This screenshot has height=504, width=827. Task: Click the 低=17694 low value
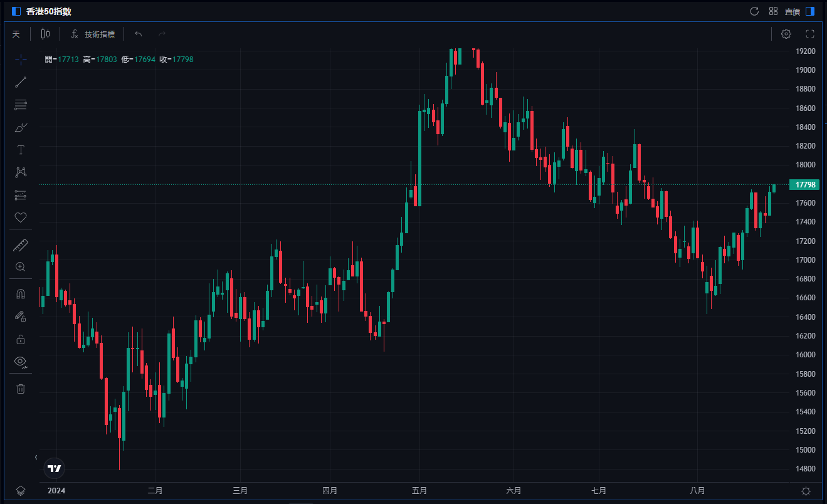(x=138, y=59)
